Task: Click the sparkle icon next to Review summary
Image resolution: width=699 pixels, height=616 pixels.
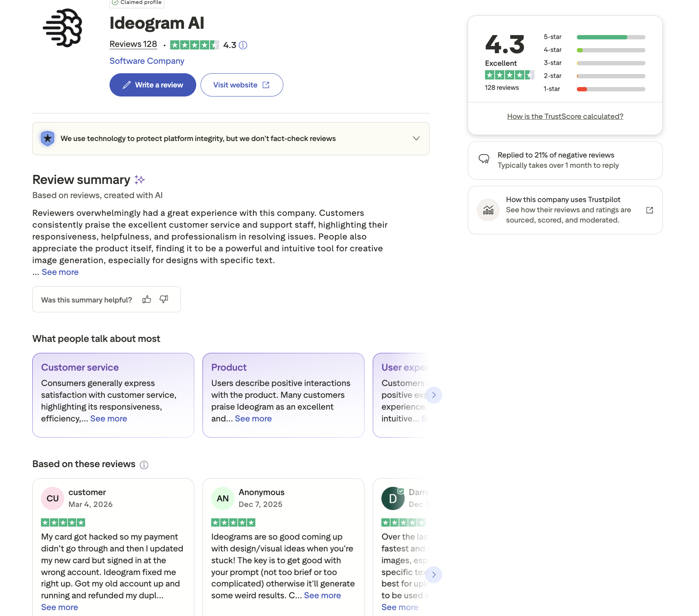Action: (x=139, y=180)
